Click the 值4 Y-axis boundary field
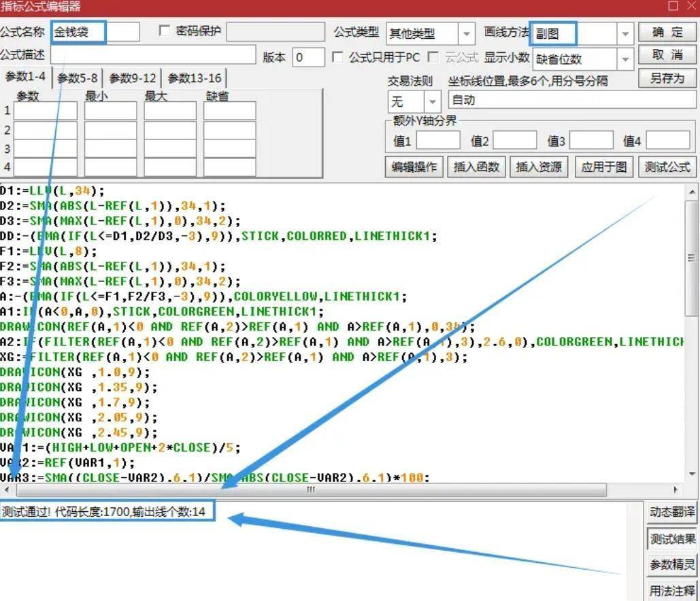The height and width of the screenshot is (601, 700). [x=668, y=140]
